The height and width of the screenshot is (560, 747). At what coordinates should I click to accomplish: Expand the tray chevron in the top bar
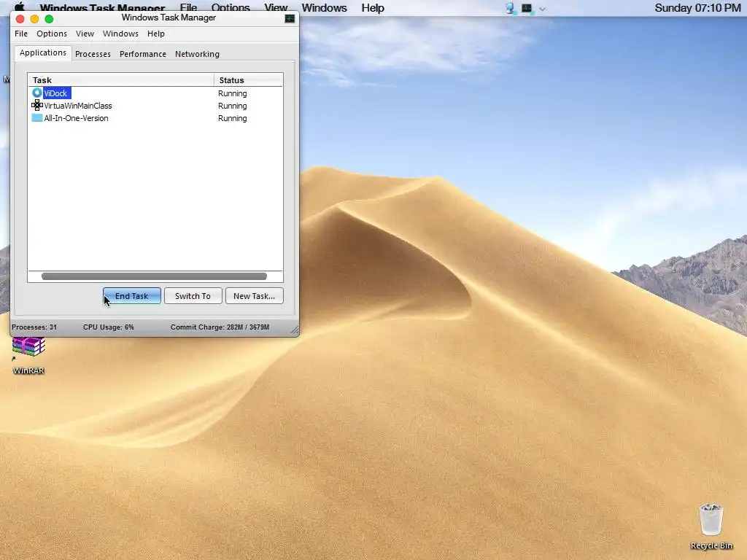pyautogui.click(x=542, y=9)
